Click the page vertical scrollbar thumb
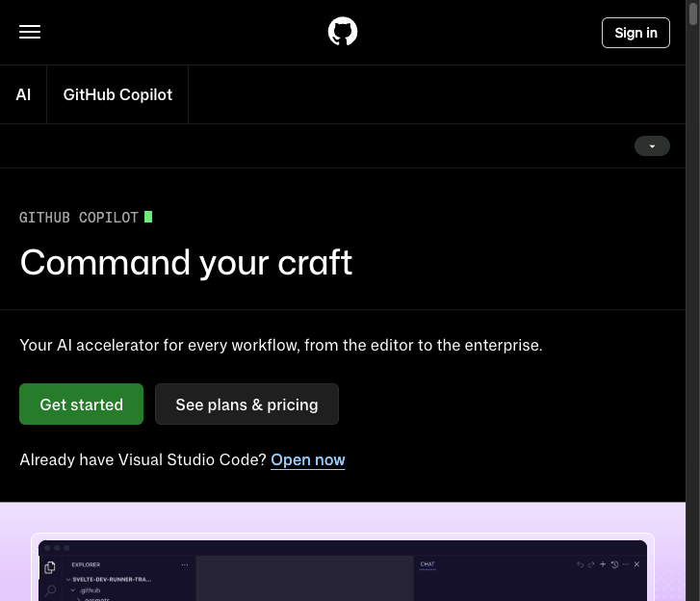Image resolution: width=700 pixels, height=601 pixels. pos(693,13)
